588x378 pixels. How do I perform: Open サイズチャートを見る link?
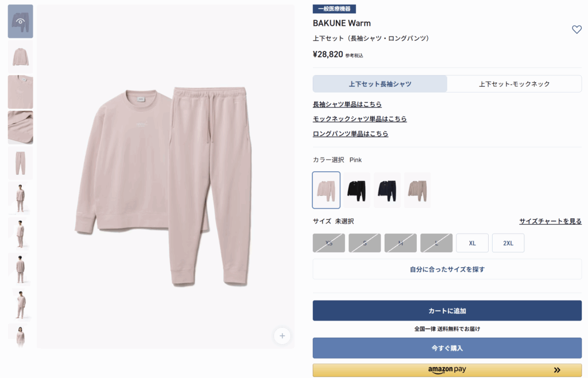[x=551, y=221]
